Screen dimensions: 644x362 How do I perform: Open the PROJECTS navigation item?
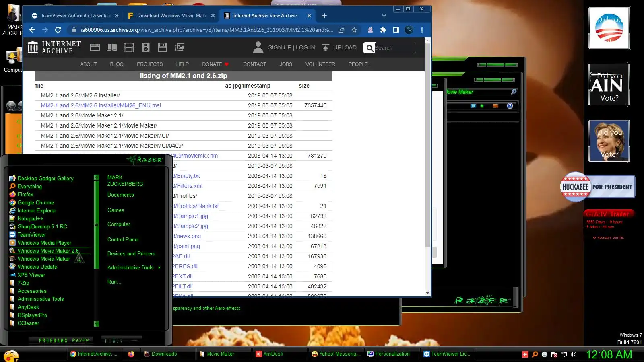pyautogui.click(x=150, y=64)
